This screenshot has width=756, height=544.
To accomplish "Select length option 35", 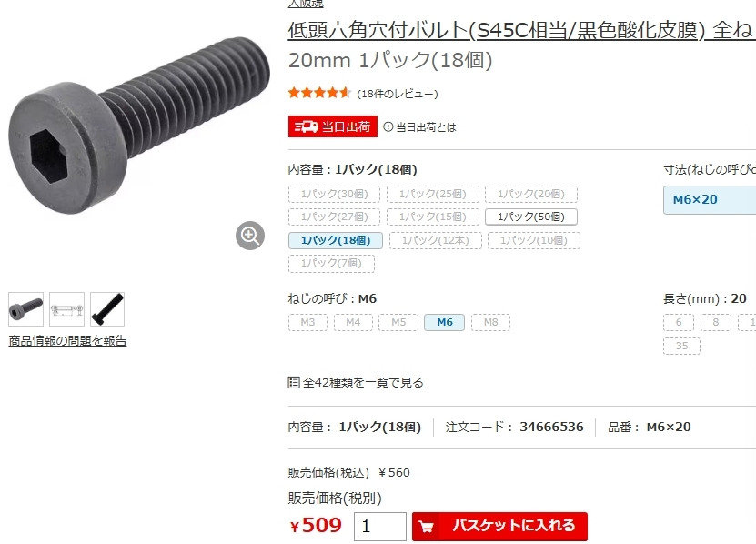I will tap(681, 346).
